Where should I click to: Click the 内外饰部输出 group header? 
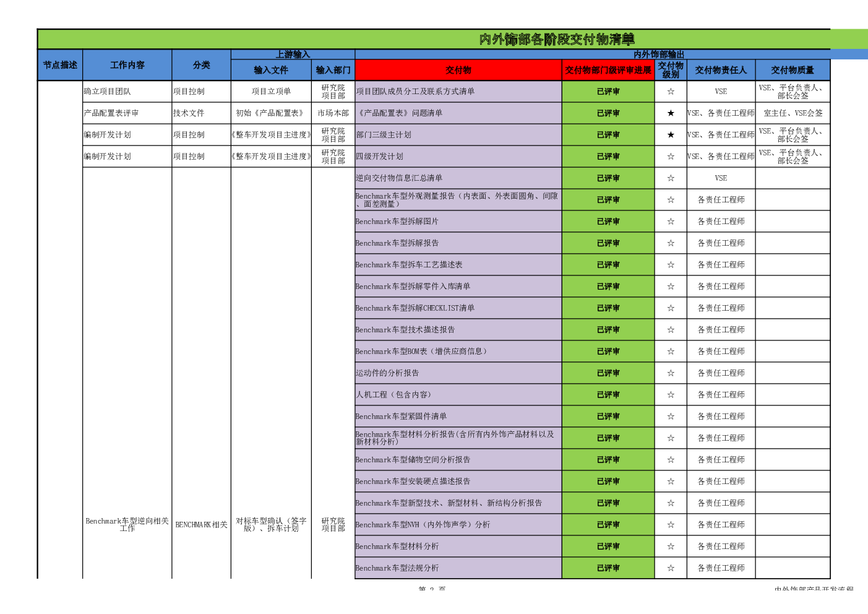(x=659, y=54)
